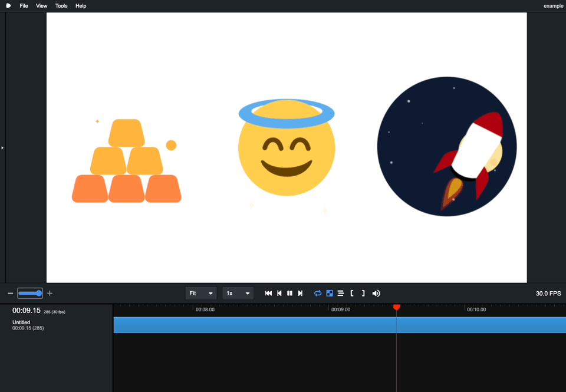Screen dimensions: 566x392
Task: Click the red playhead marker on timeline
Action: coord(396,307)
